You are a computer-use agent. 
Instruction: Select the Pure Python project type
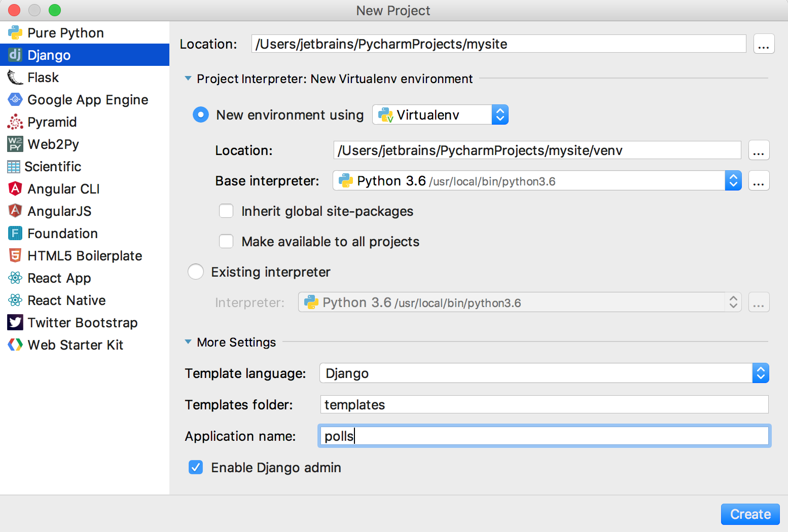tap(85, 33)
